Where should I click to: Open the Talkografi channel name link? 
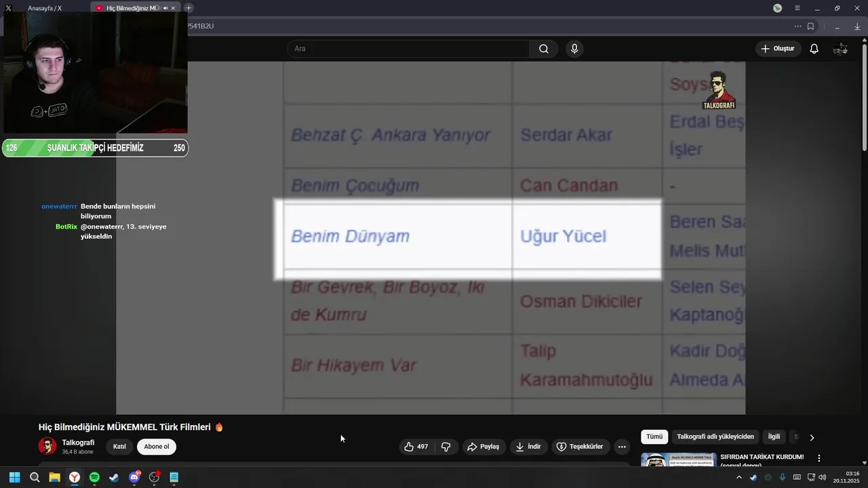pos(78,443)
